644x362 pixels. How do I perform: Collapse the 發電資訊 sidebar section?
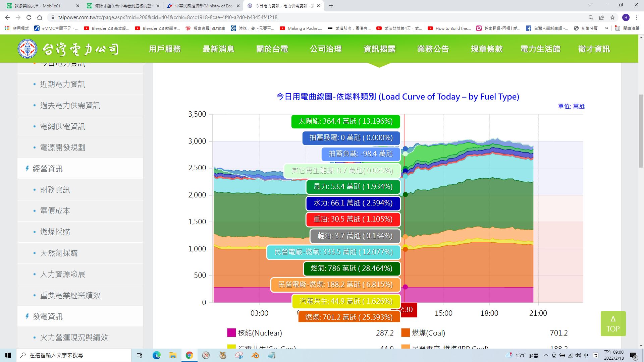click(80, 316)
